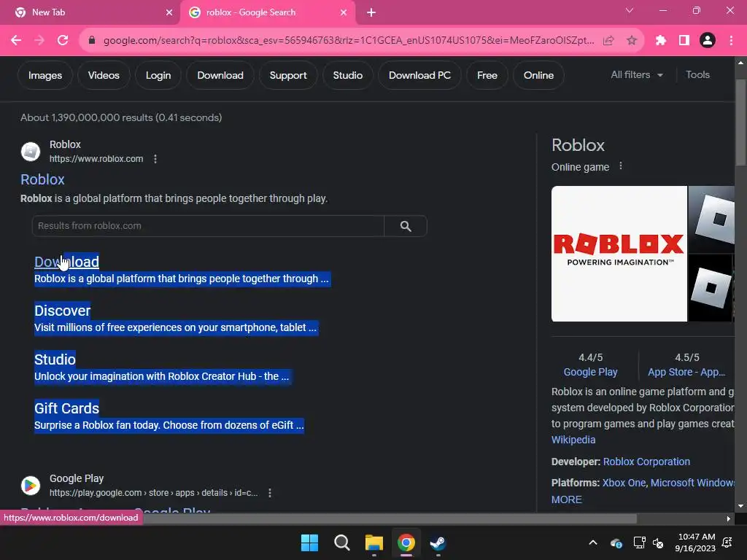This screenshot has width=747, height=560.
Task: Filter results by Videos
Action: point(104,75)
